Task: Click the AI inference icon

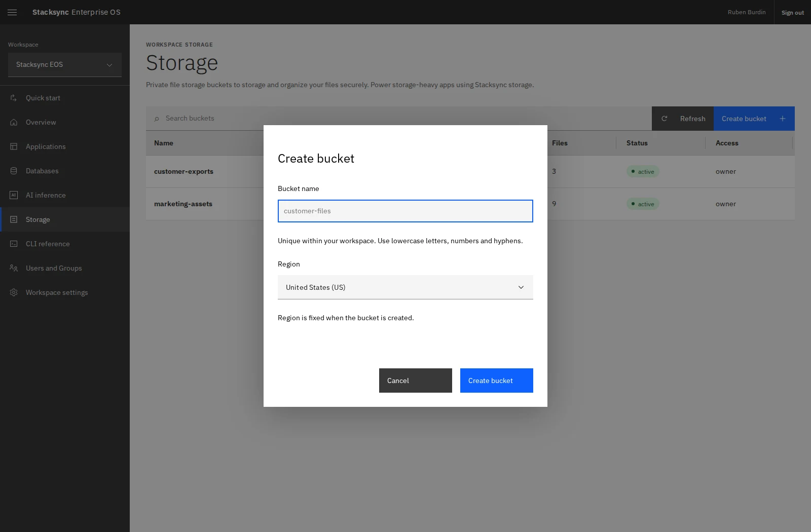Action: pyautogui.click(x=14, y=195)
